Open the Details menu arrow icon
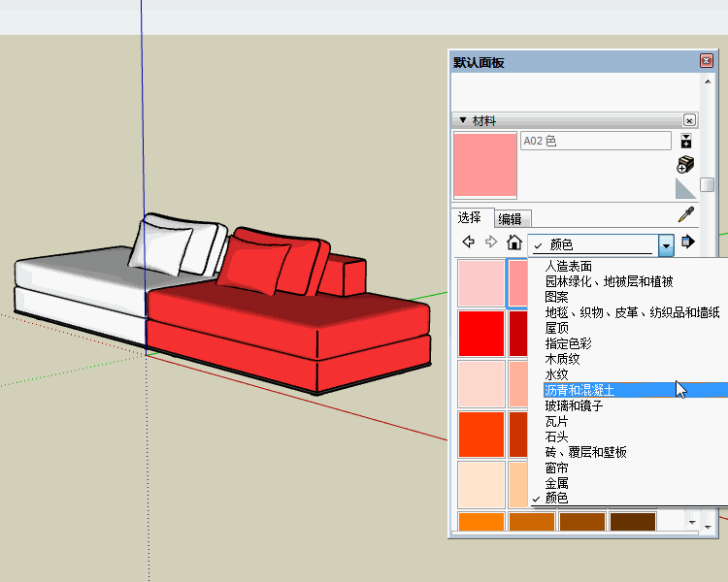728x582 pixels. coord(688,242)
